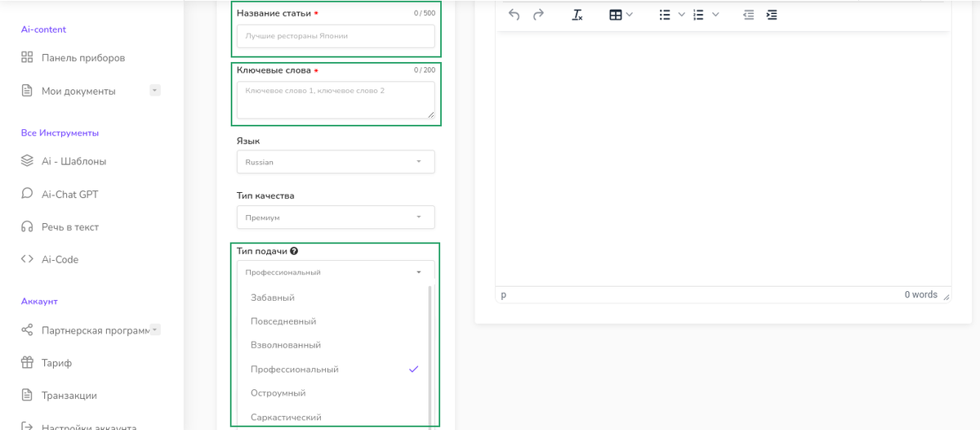The image size is (980, 430).
Task: Click the Транзакции document icon
Action: coord(27,396)
